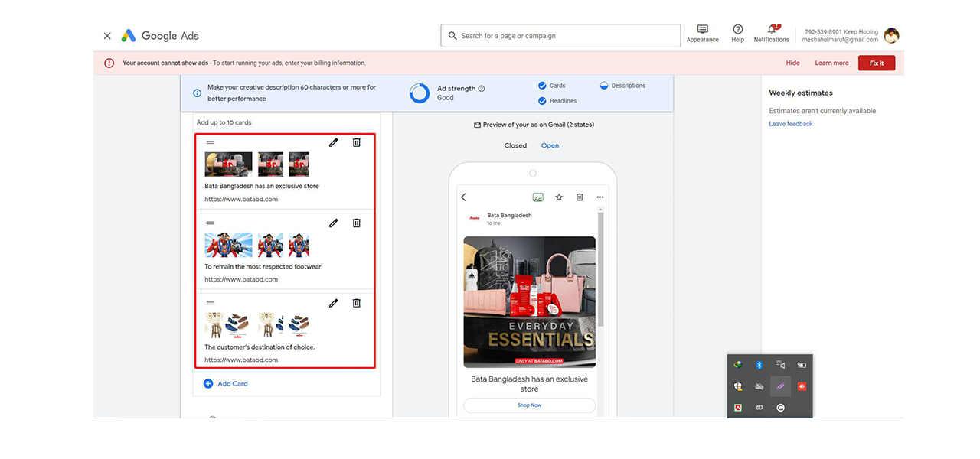The width and height of the screenshot is (980, 459).
Task: Click the Ad strength help question mark
Action: [482, 89]
